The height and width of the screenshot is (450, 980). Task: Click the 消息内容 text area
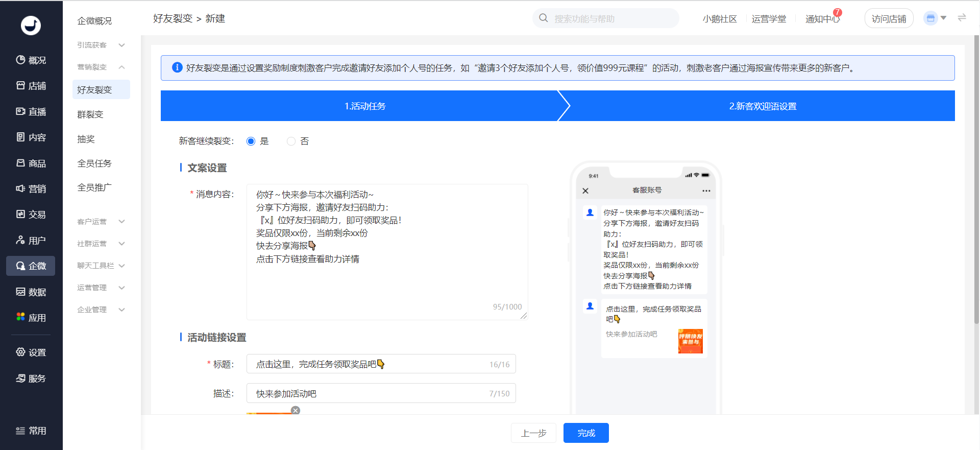[387, 252]
